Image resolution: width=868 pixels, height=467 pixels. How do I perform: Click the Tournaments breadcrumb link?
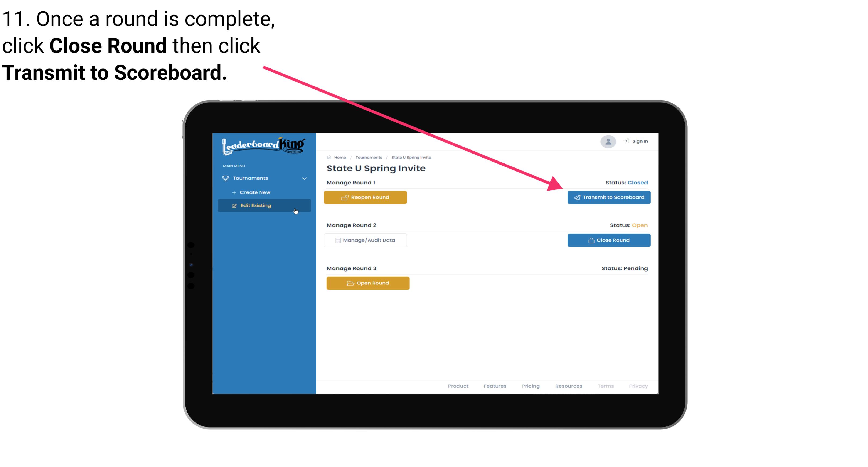tap(369, 157)
